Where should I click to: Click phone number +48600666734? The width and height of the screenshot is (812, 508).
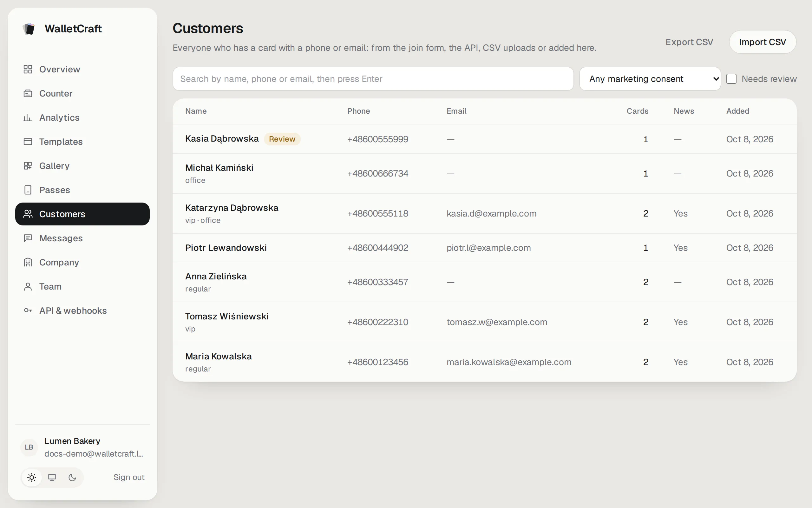(x=377, y=173)
